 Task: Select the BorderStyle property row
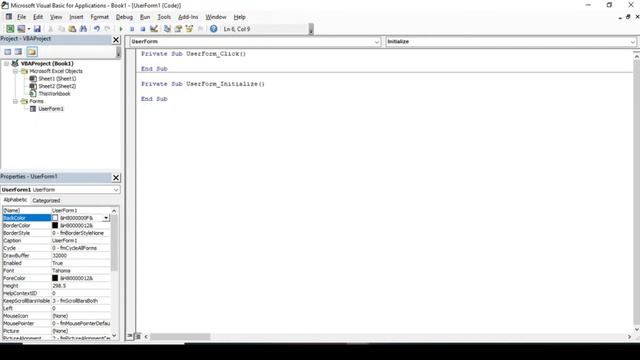tap(56, 233)
